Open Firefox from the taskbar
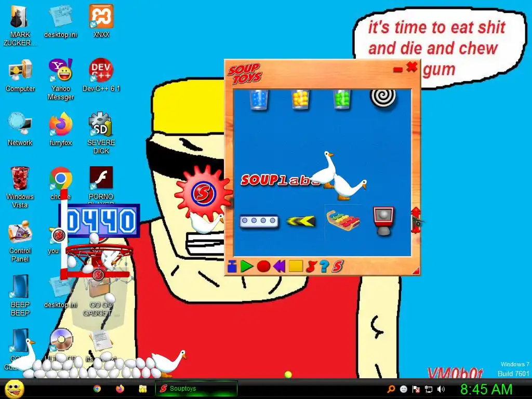This screenshot has height=399, width=532. (120, 389)
